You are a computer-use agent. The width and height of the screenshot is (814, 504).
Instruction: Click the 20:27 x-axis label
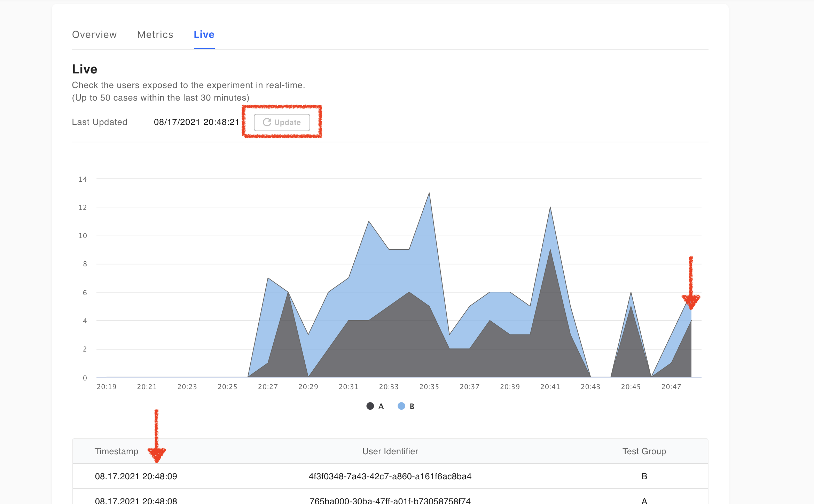tap(268, 387)
